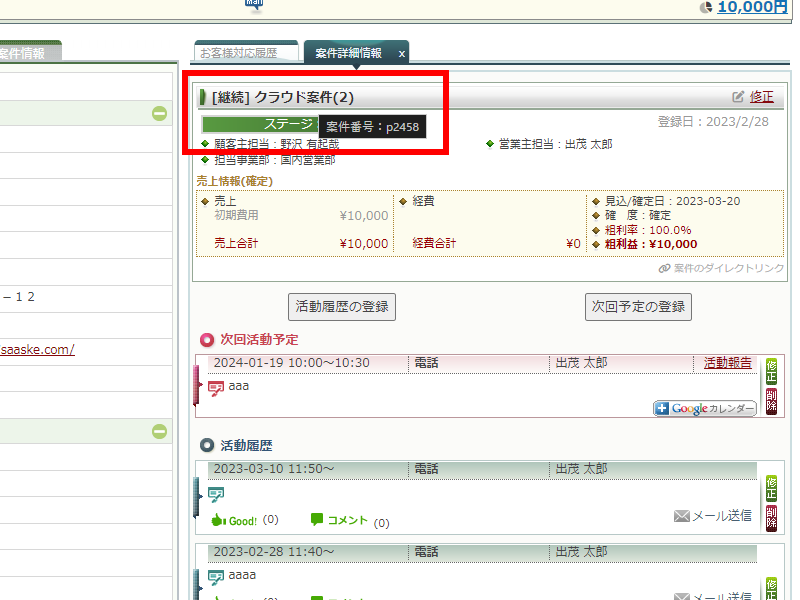800x600 pixels.
Task: Add the activity to Google カレンダー
Action: (705, 408)
